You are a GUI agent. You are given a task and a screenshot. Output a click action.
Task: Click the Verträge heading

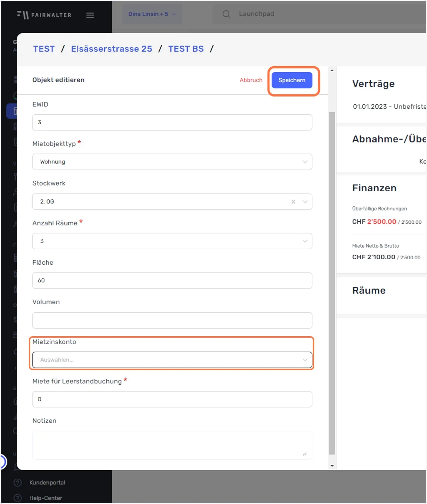coord(373,84)
